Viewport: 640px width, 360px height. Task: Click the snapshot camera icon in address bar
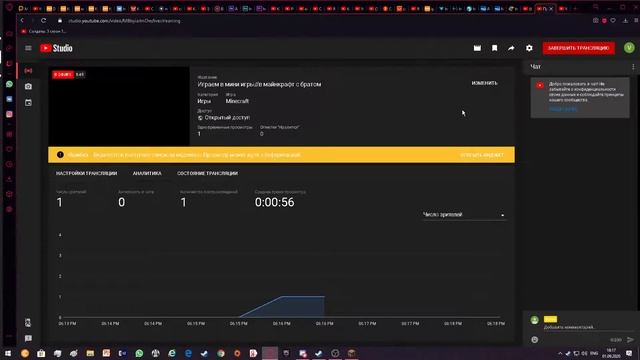tap(596, 20)
